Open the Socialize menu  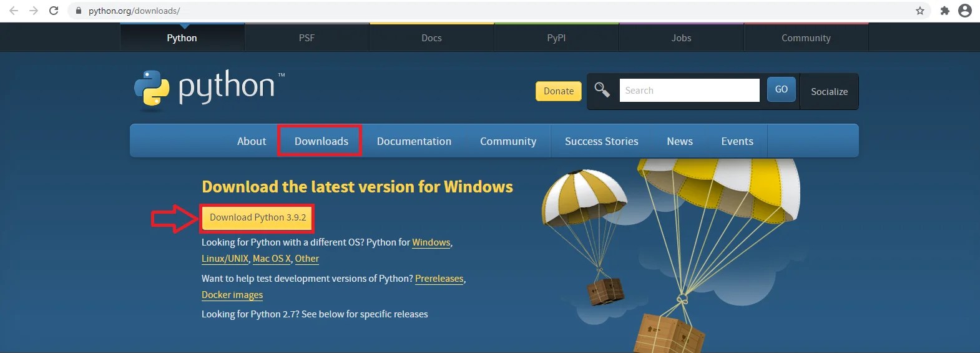click(829, 91)
